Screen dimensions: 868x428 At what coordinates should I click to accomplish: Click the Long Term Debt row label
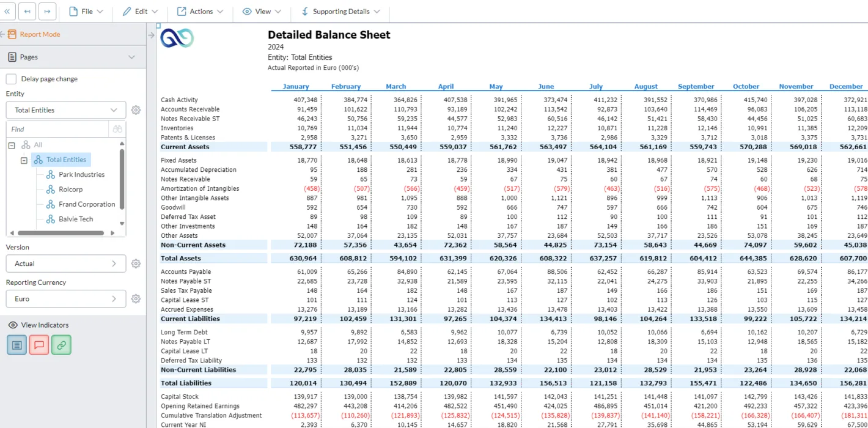(183, 332)
